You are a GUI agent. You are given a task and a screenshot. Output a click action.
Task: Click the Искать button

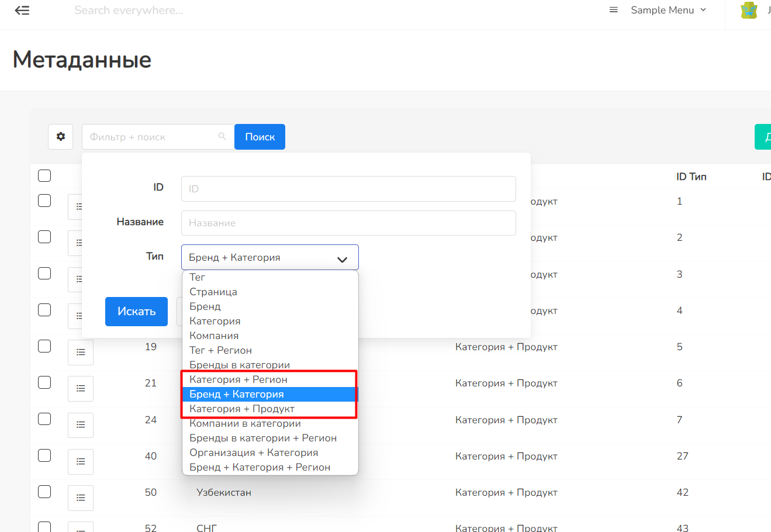coord(136,312)
